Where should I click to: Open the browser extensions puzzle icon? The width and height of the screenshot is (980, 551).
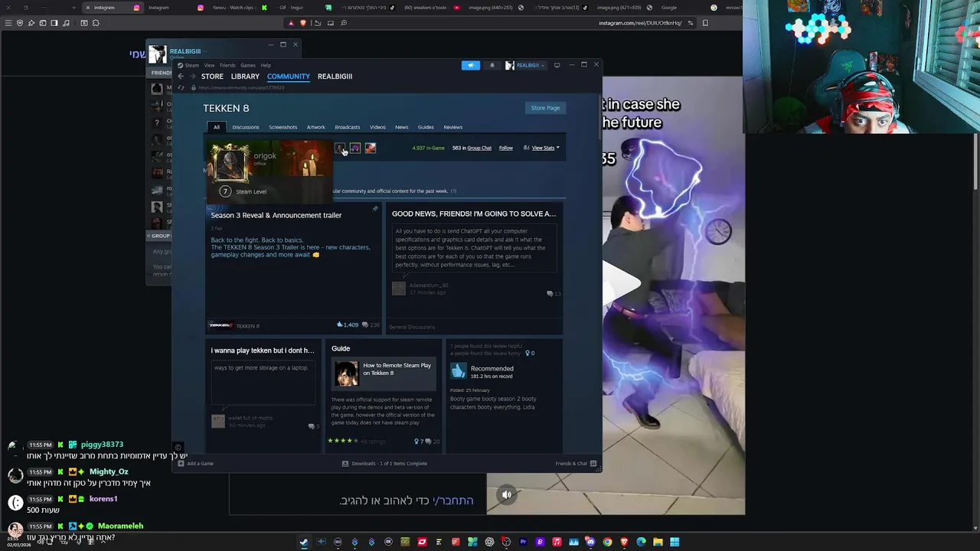[96, 23]
